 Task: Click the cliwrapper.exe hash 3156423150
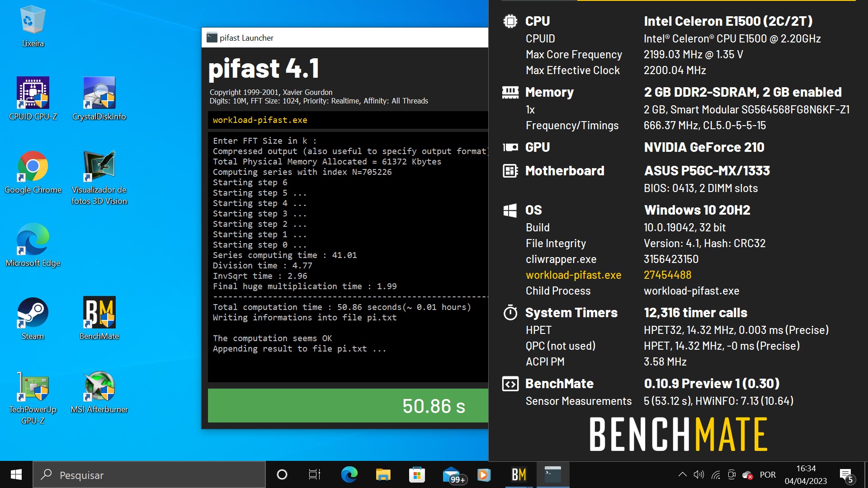point(671,259)
